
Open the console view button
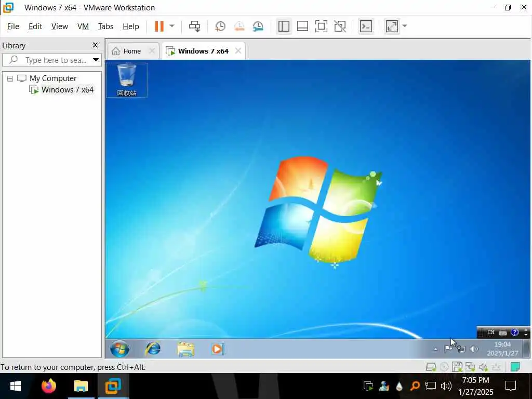366,26
